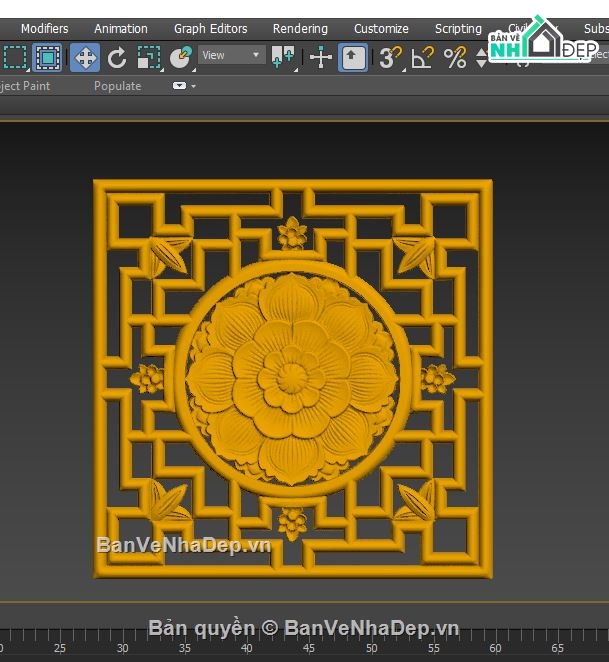
Task: Open the Scripting menu
Action: coord(458,29)
